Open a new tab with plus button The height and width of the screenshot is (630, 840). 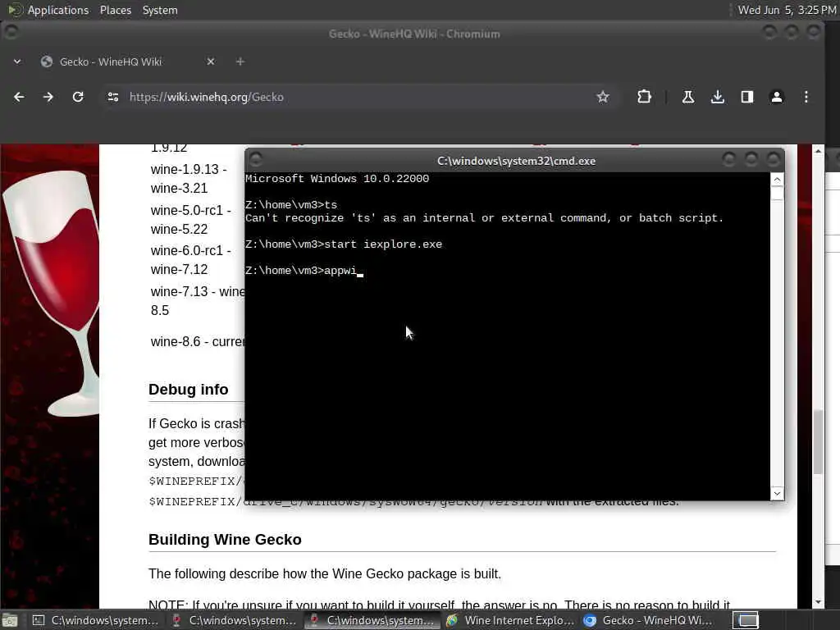240,62
